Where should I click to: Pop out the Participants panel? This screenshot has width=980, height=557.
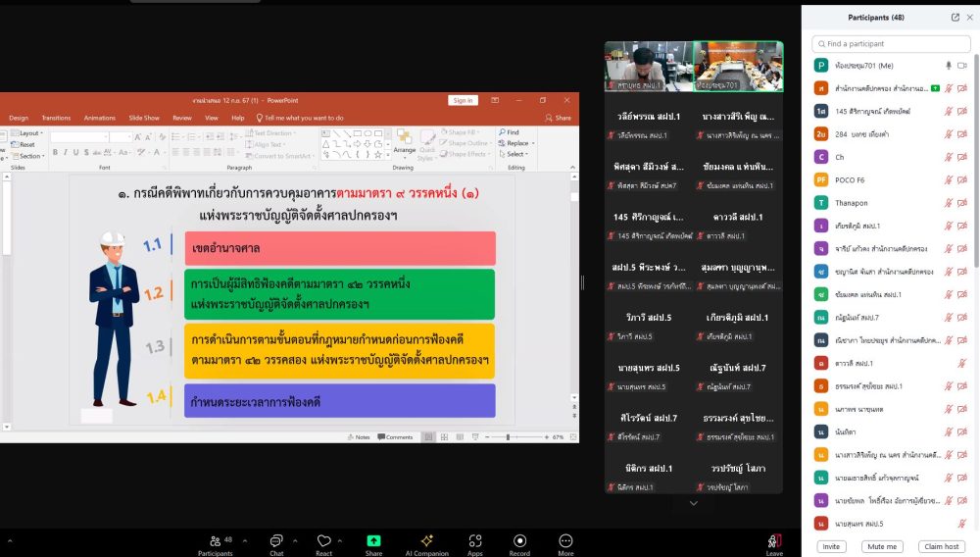pyautogui.click(x=955, y=18)
